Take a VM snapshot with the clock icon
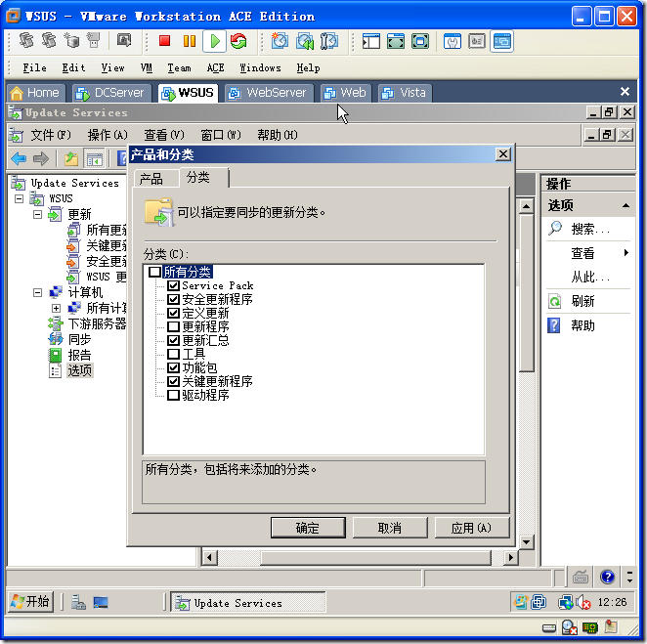Viewport: 647px width, 644px height. pos(280,41)
